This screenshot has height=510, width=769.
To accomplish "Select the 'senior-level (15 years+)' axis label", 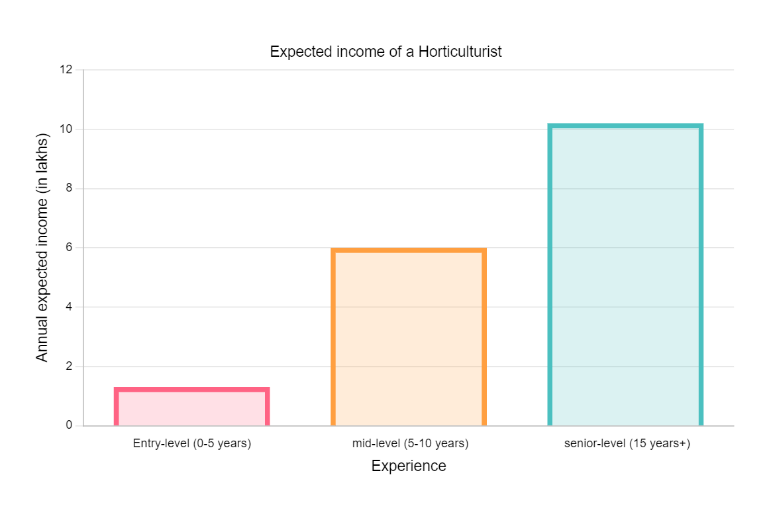I will click(626, 443).
